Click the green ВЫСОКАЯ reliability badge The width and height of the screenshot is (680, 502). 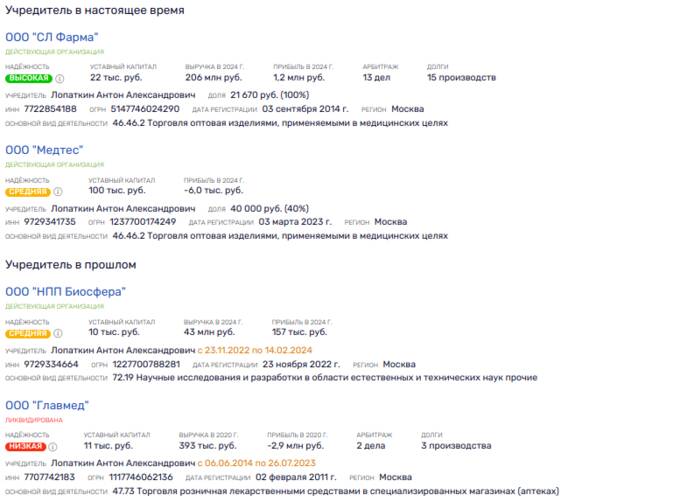29,78
